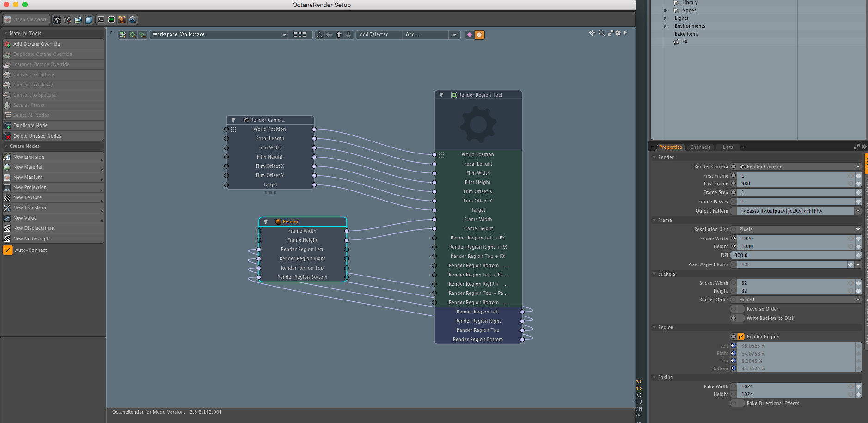
Task: Click the single green gear-plus icon
Action: 133,35
